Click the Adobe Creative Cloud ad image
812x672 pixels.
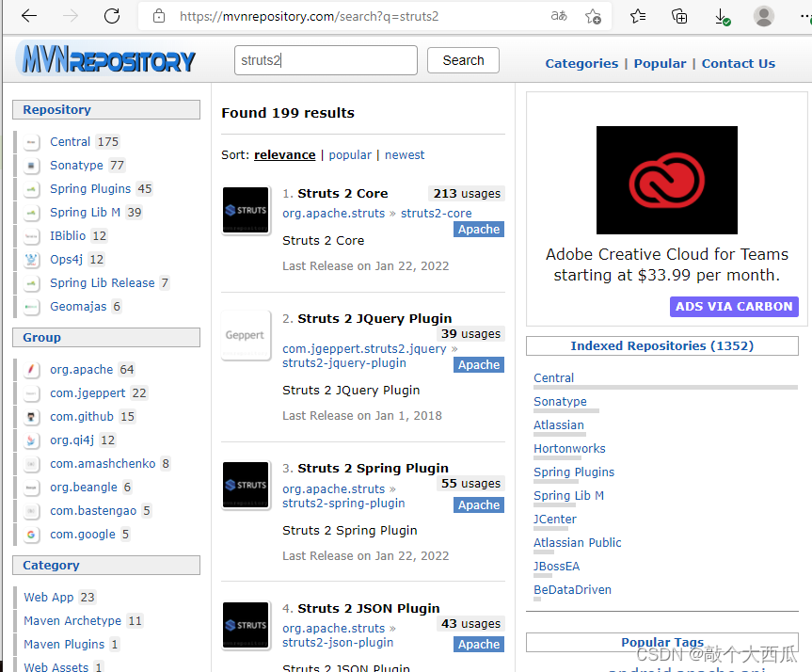667,181
